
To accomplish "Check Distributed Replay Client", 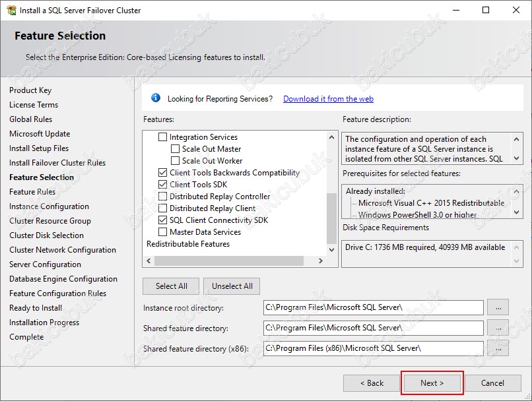I will click(x=163, y=208).
